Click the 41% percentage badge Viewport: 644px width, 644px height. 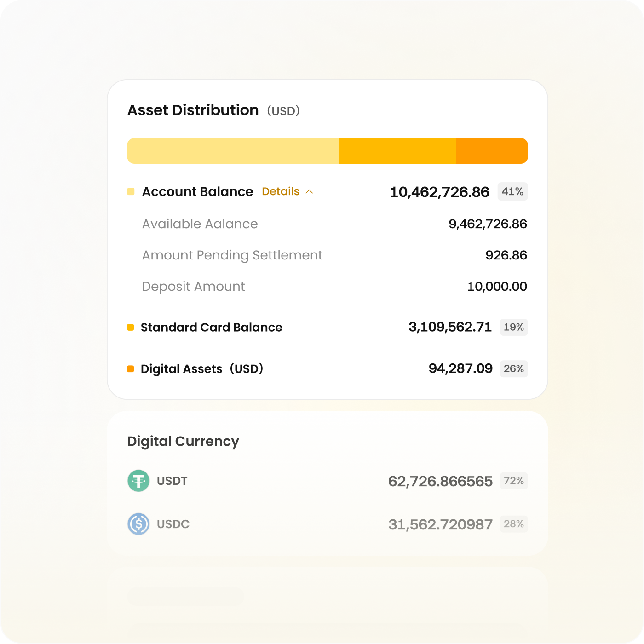(x=512, y=191)
